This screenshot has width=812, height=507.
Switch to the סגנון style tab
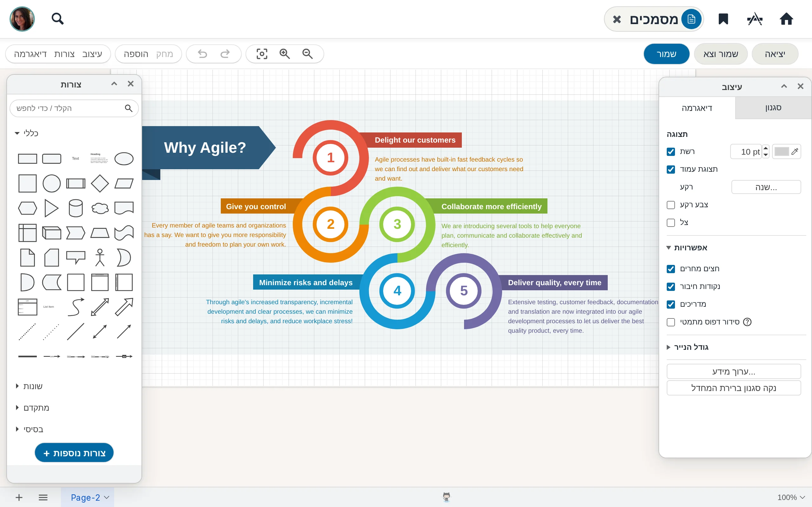pyautogui.click(x=773, y=108)
